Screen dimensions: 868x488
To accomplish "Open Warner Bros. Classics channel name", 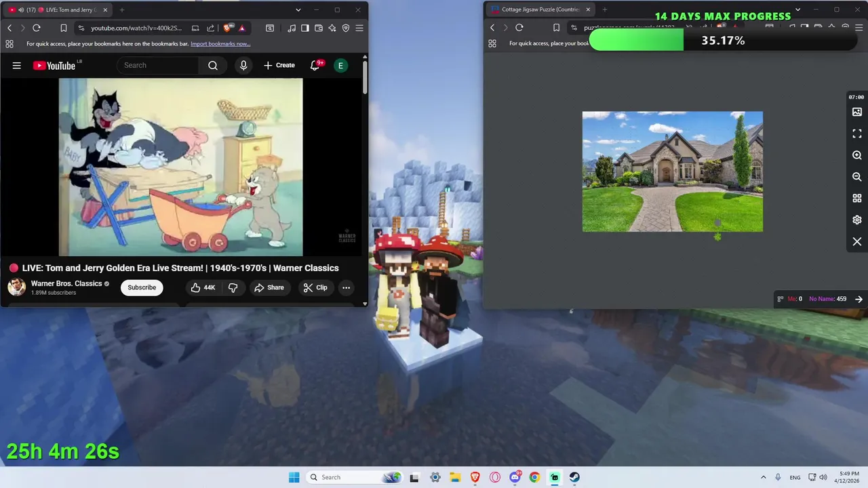I will (66, 283).
